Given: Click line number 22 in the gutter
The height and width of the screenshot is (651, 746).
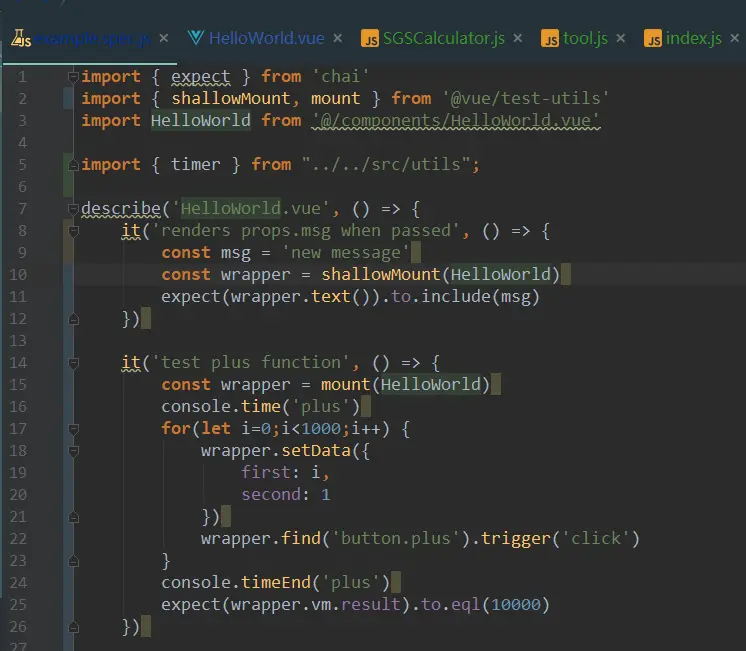Looking at the screenshot, I should 18,539.
